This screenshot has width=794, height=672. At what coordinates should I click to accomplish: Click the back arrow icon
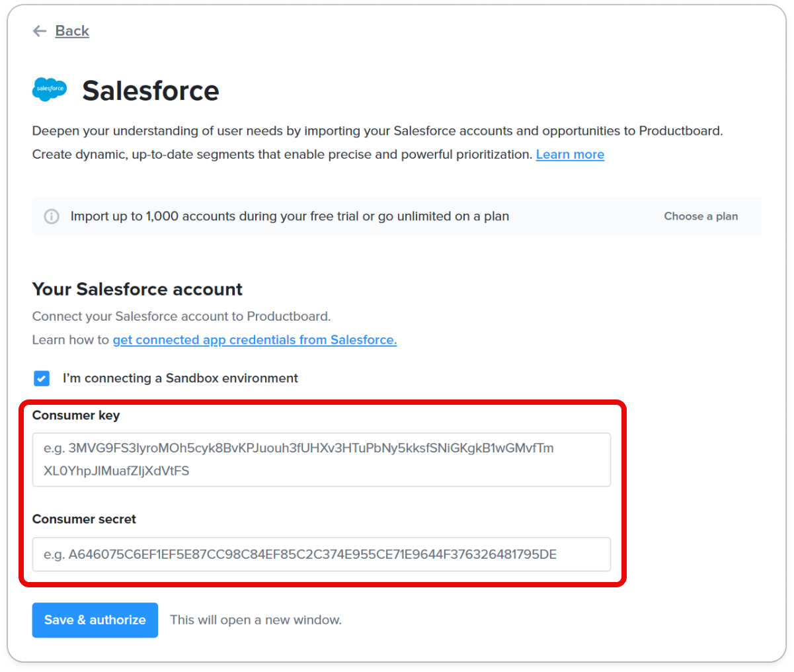(40, 31)
